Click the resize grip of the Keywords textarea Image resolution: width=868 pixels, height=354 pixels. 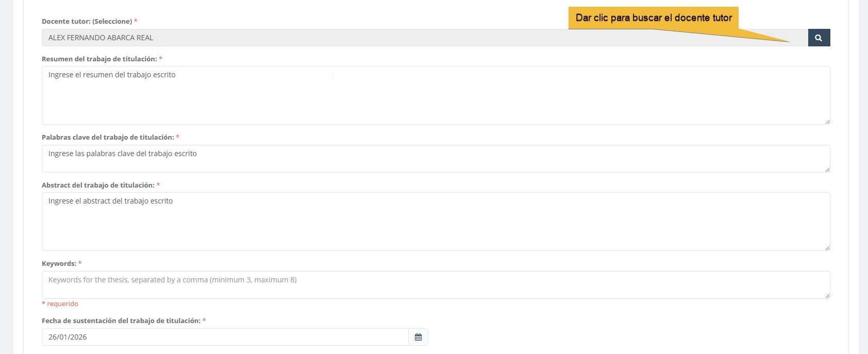pyautogui.click(x=827, y=295)
